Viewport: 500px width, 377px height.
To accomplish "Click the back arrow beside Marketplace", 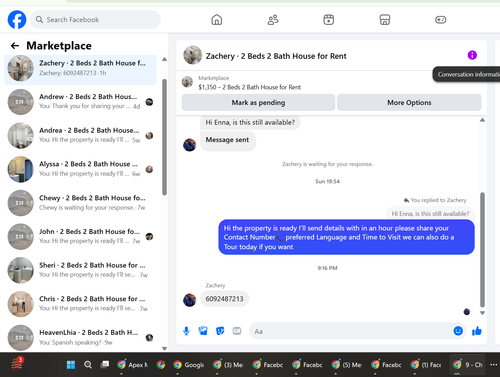I will (x=15, y=46).
